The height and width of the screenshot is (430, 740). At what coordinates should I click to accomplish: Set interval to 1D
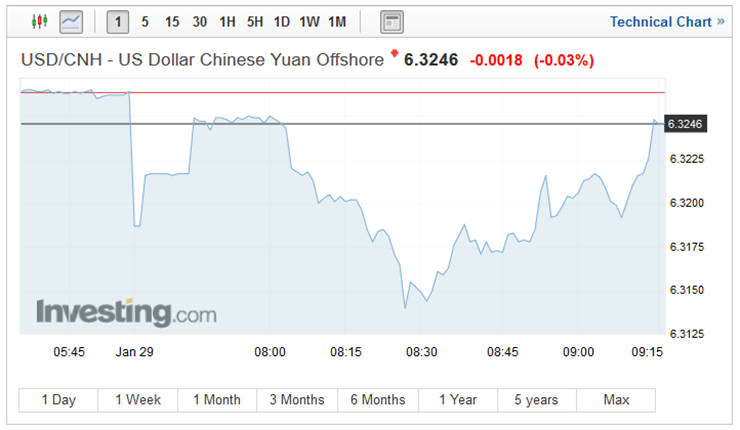tap(282, 21)
